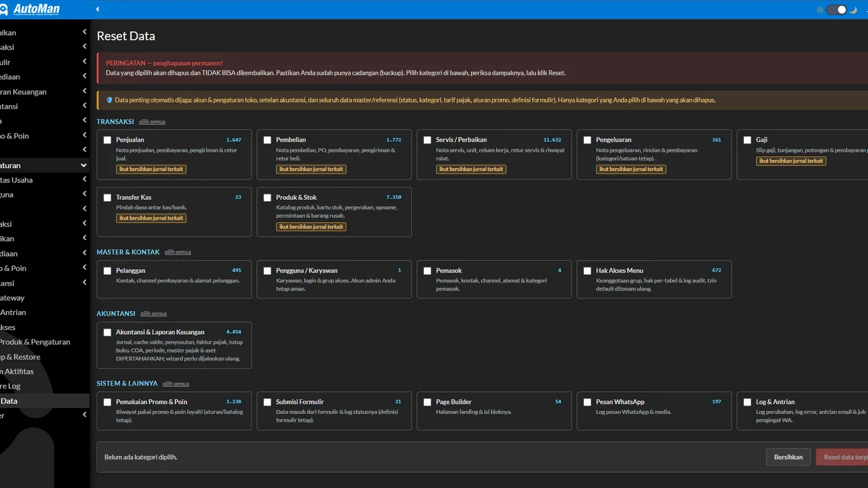The width and height of the screenshot is (868, 488).
Task: Expand the Laporan Keuangan sidebar chevron
Action: (x=84, y=91)
